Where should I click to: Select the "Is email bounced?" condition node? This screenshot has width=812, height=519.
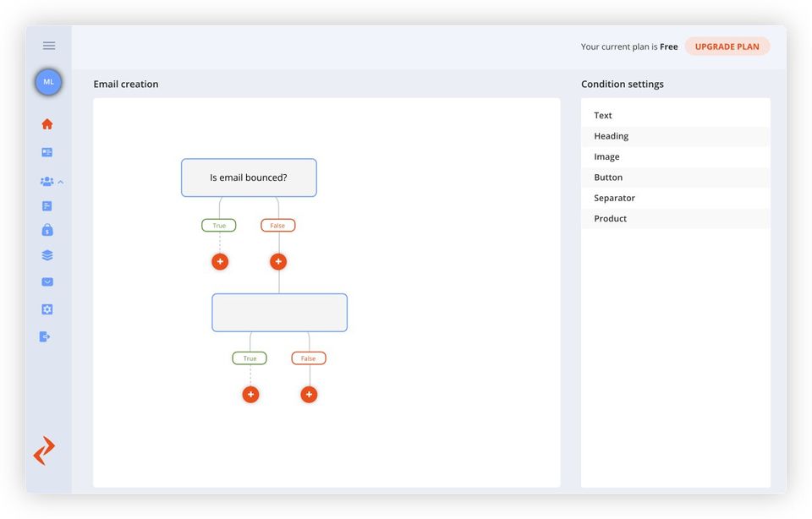(249, 178)
